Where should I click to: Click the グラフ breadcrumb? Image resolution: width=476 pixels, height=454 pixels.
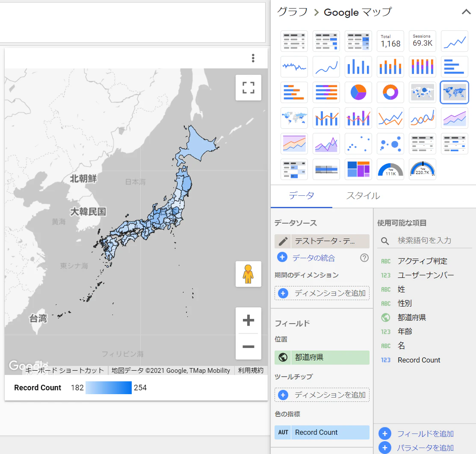tap(293, 12)
